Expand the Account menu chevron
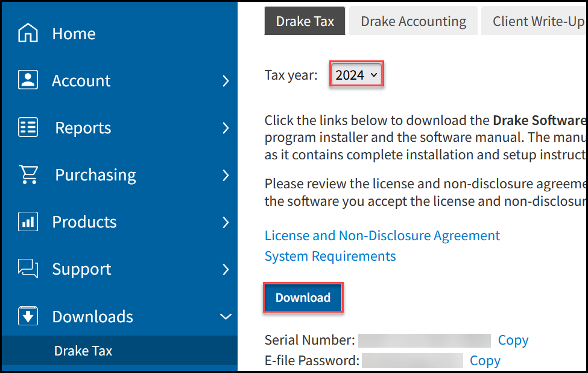The image size is (588, 373). (226, 81)
